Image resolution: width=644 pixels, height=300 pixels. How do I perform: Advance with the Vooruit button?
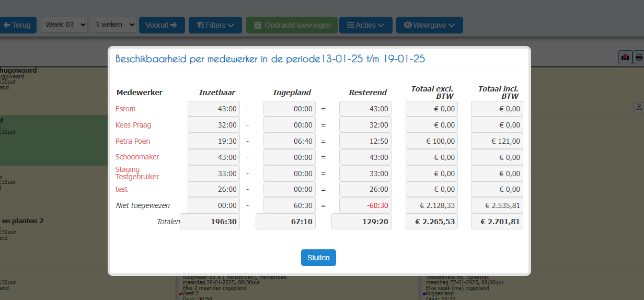(162, 25)
